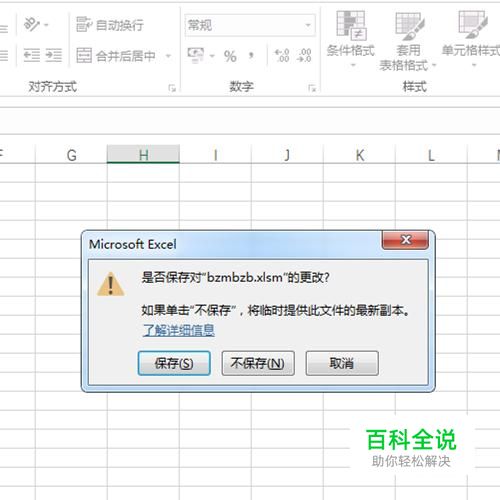Viewport: 500px width, 500px height.
Task: Select column G header
Action: click(71, 155)
